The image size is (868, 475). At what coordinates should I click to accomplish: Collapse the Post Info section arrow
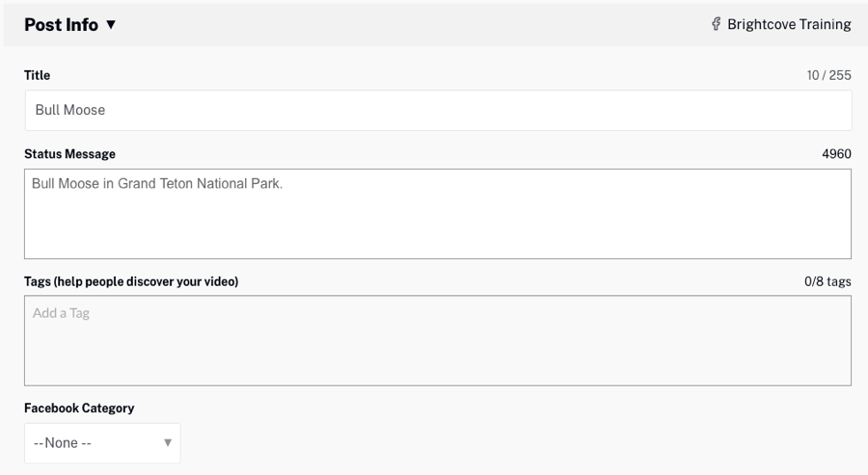[111, 25]
